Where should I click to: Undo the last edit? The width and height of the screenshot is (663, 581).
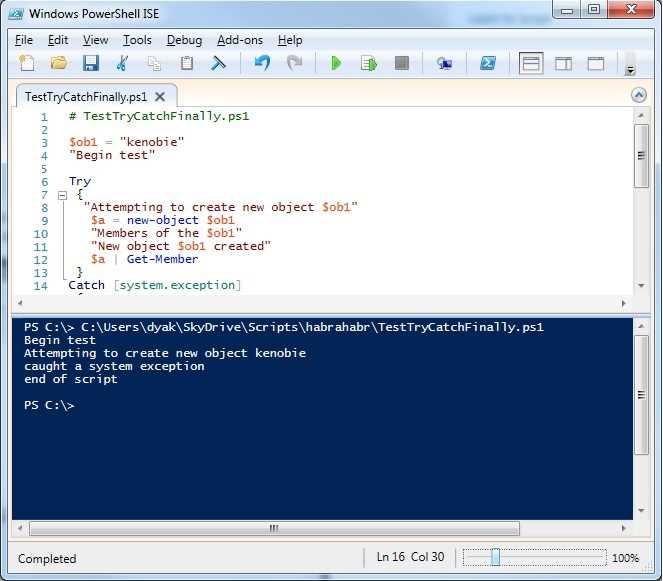(x=262, y=63)
